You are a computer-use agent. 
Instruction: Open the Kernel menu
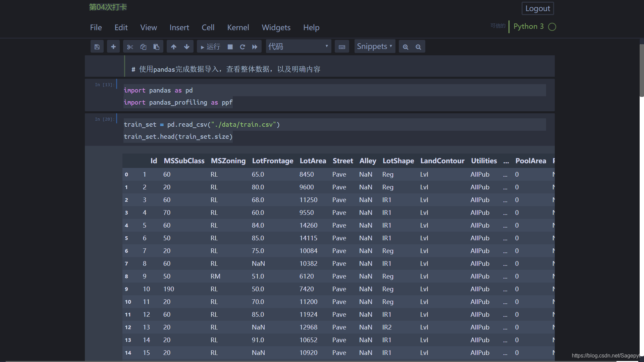[238, 27]
